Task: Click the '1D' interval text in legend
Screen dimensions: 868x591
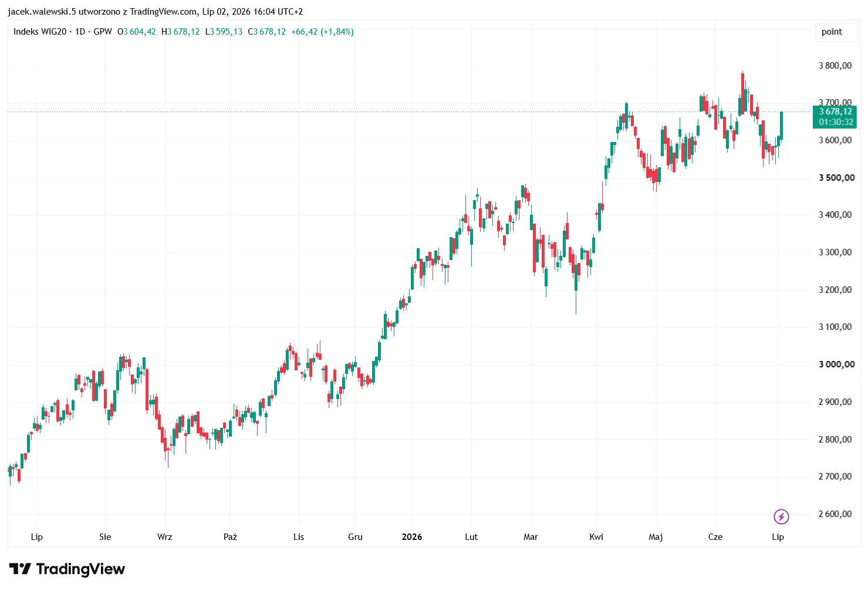Action: click(80, 32)
